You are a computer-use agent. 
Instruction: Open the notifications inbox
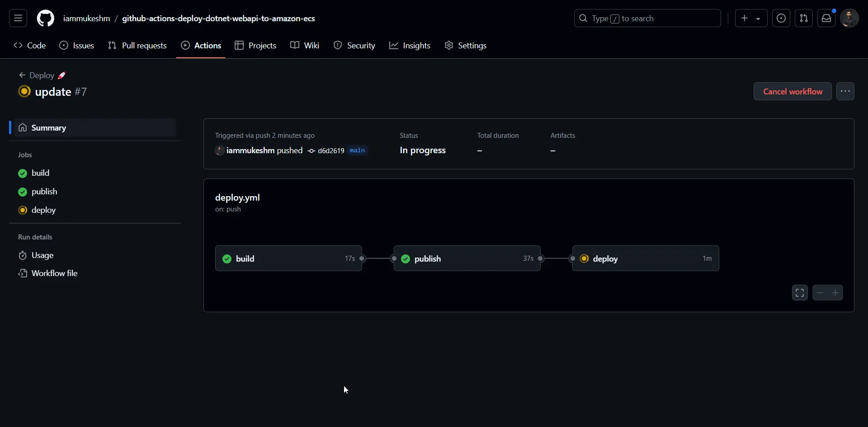(x=826, y=19)
